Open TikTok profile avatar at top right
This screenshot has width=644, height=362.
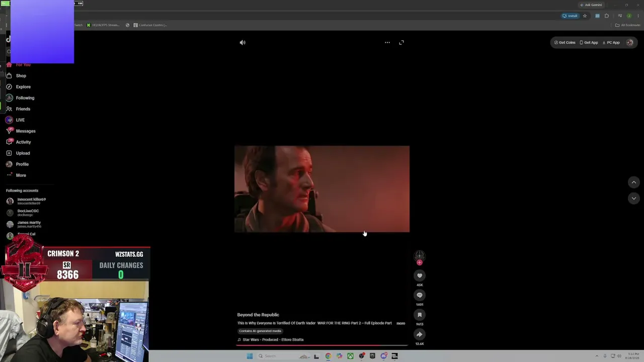(629, 43)
